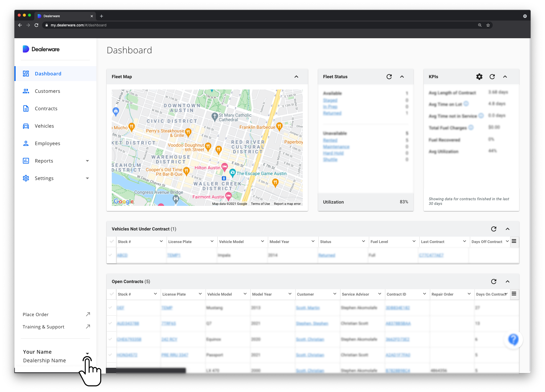Expand the Settings submenu arrow
Image resolution: width=545 pixels, height=392 pixels.
click(87, 178)
